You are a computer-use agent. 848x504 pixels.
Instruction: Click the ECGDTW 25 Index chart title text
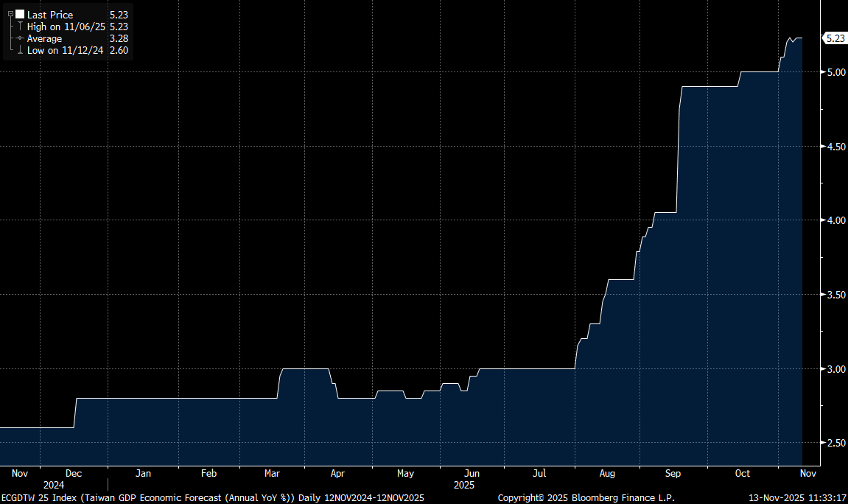[x=213, y=497]
